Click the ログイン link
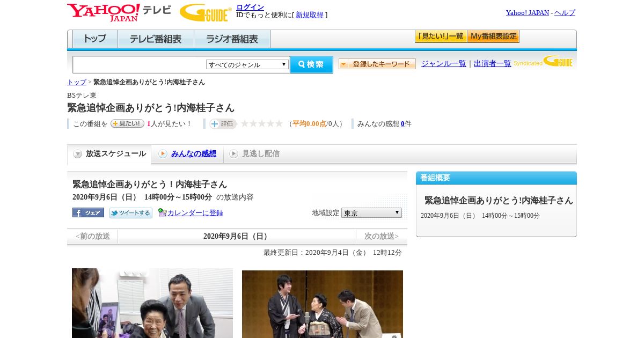The image size is (644, 338). click(x=250, y=7)
